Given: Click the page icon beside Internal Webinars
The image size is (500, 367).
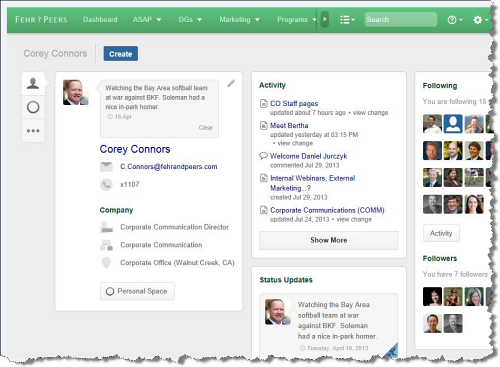Looking at the screenshot, I should (x=263, y=178).
